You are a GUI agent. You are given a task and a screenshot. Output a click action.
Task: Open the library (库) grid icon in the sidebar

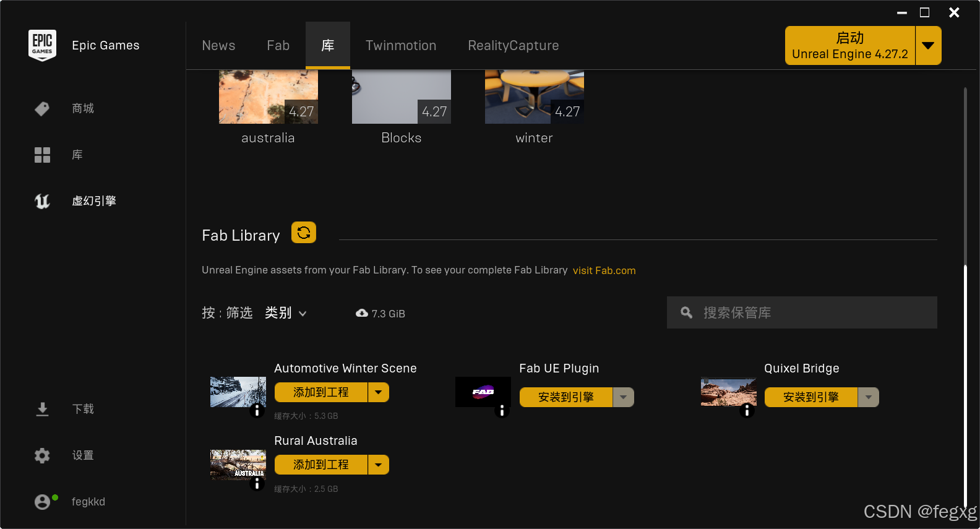coord(42,155)
